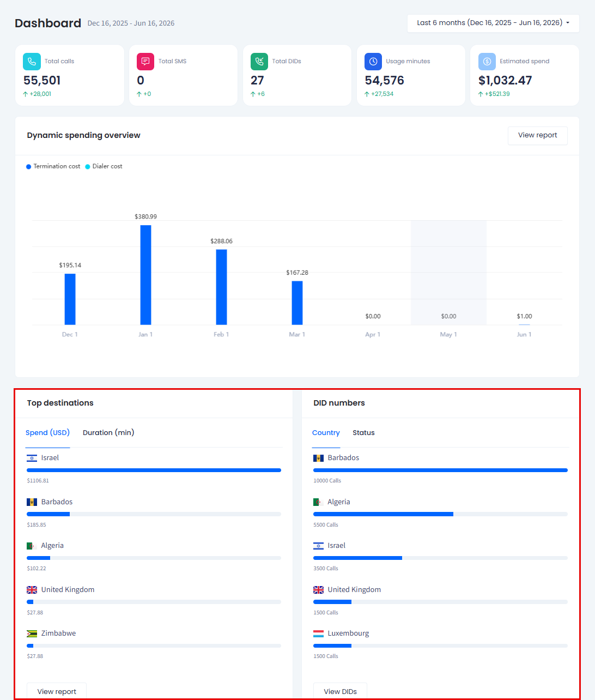Select the Status tab in DID numbers
This screenshot has height=700, width=595.
click(363, 433)
